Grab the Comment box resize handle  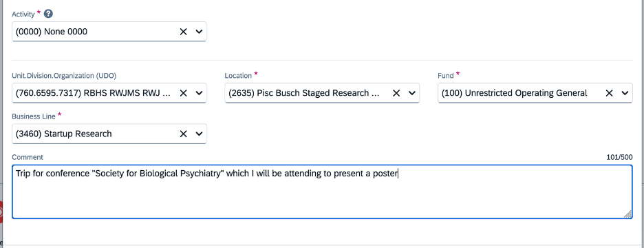627,214
